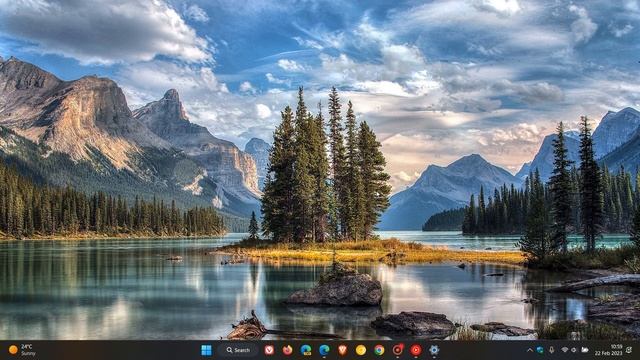Open the weather widget showing Sunny
This screenshot has width=640, height=360.
click(22, 350)
